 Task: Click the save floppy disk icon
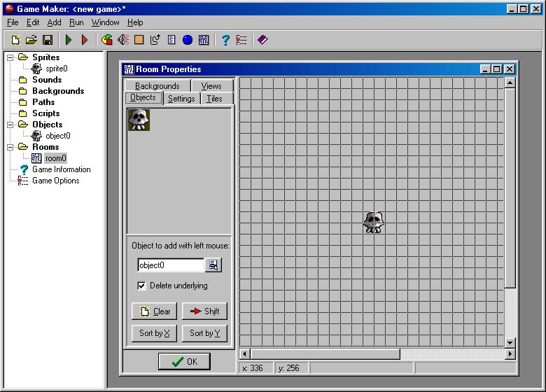(48, 40)
